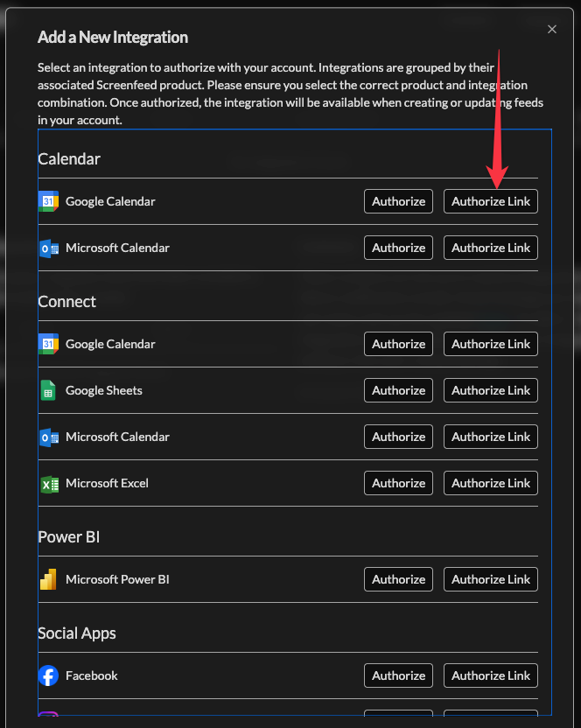Click the Google Calendar label under Connect
This screenshot has width=581, height=728.
click(110, 344)
